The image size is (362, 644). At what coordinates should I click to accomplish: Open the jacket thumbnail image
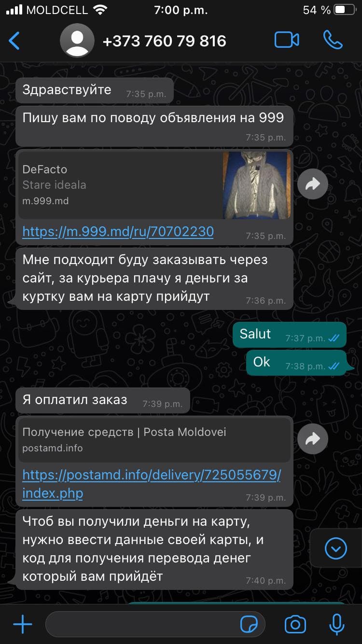tap(257, 185)
